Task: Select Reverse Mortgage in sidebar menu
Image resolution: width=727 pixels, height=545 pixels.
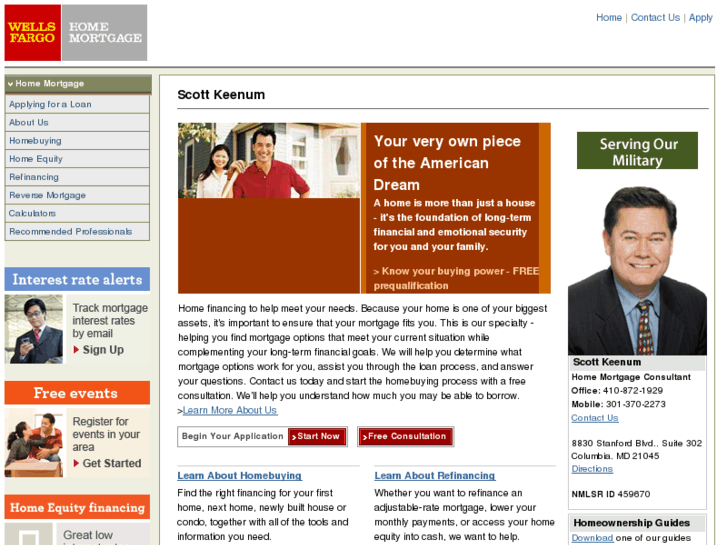Action: tap(77, 195)
